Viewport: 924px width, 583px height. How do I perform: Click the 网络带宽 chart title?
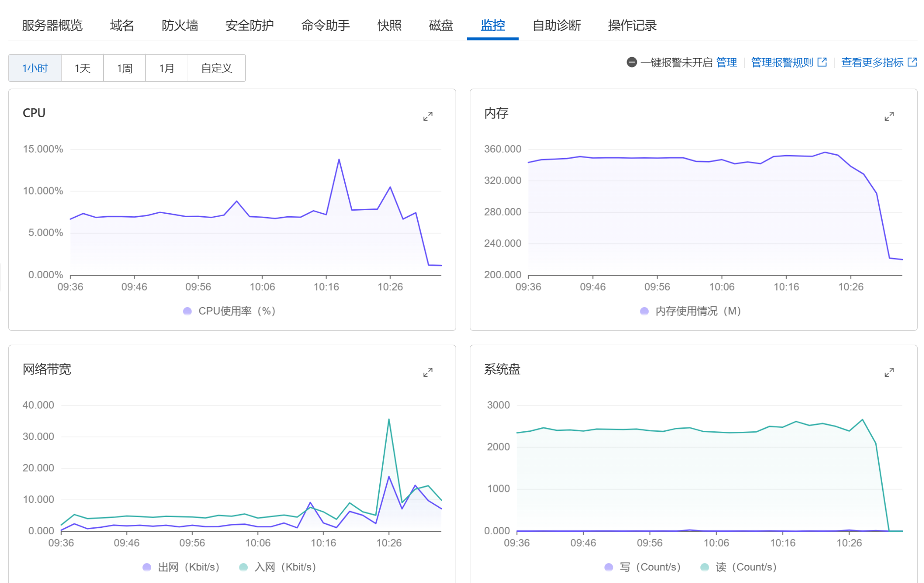click(47, 369)
